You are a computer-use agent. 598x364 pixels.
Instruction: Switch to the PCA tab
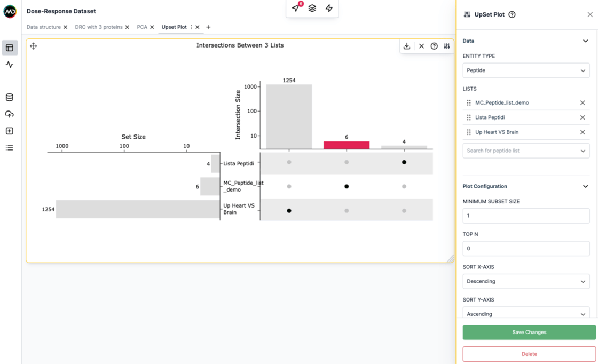coord(142,27)
